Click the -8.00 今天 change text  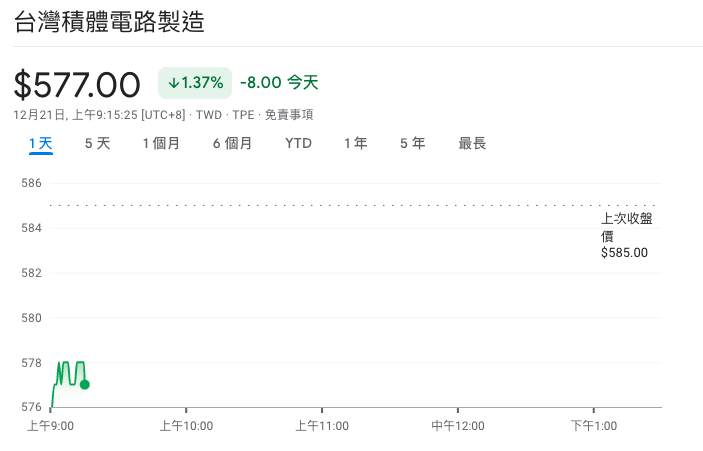click(279, 82)
